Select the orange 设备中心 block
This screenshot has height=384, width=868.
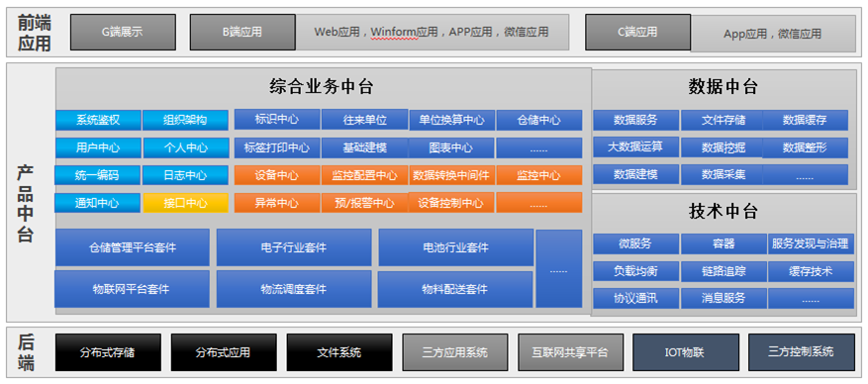pyautogui.click(x=277, y=175)
